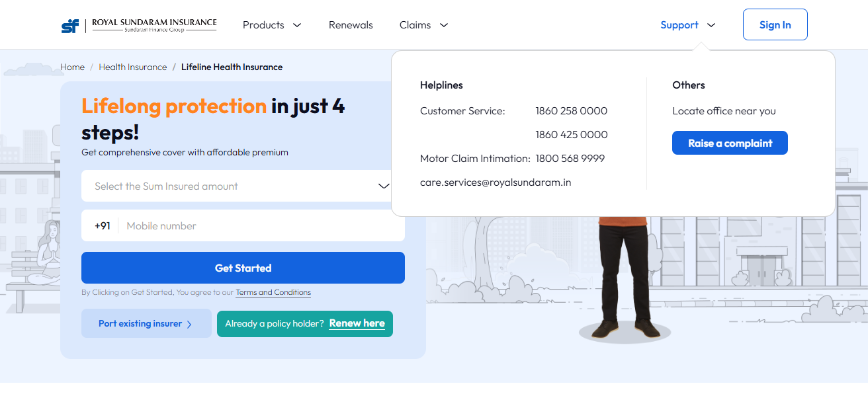Click the Port existing insurer button
868x396 pixels.
pos(146,323)
